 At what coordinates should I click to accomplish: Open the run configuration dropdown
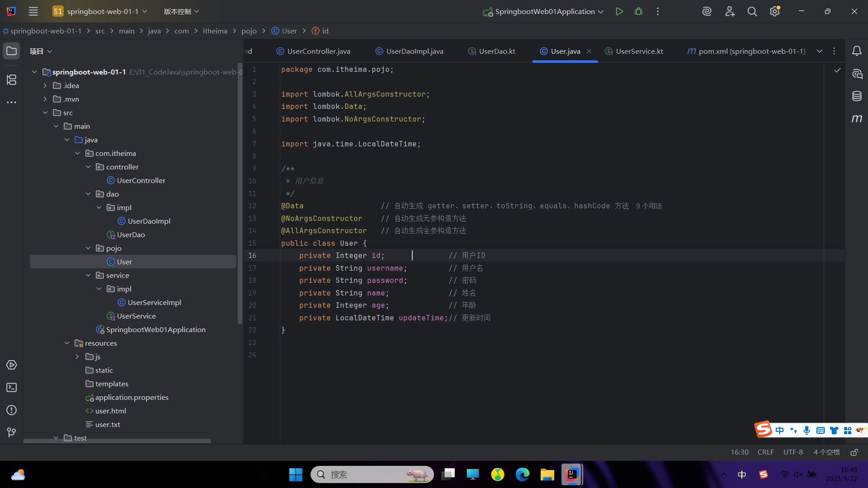(x=601, y=12)
